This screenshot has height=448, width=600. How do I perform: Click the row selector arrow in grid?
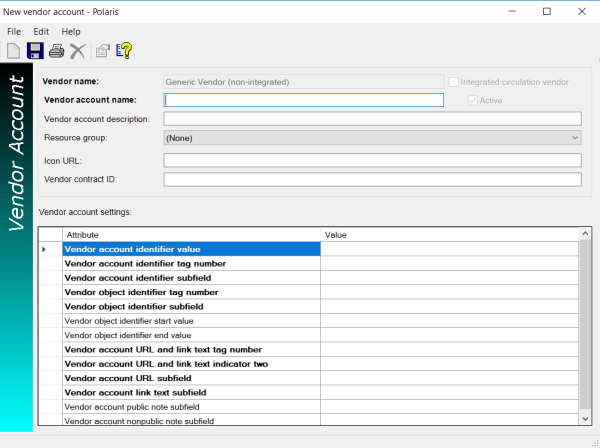tap(44, 248)
